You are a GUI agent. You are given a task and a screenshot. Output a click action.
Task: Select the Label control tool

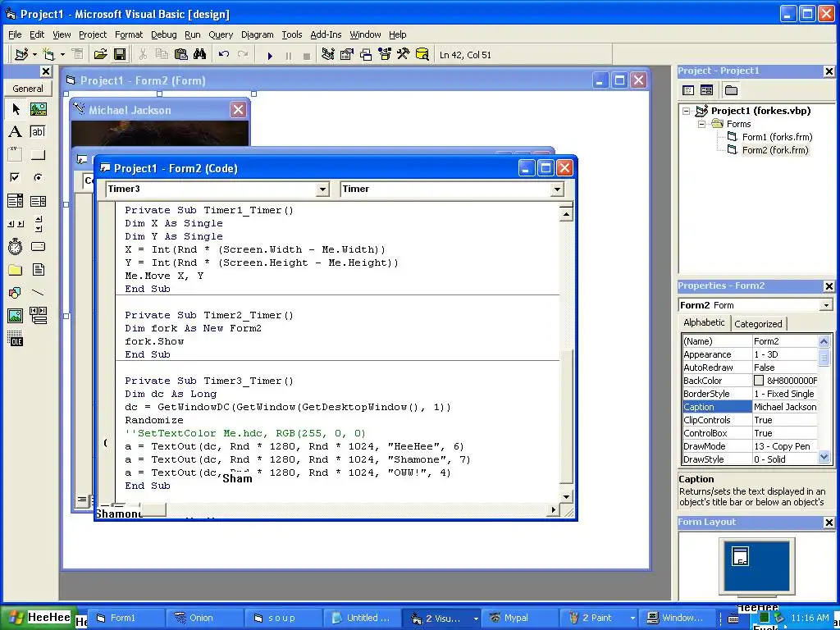(x=16, y=132)
